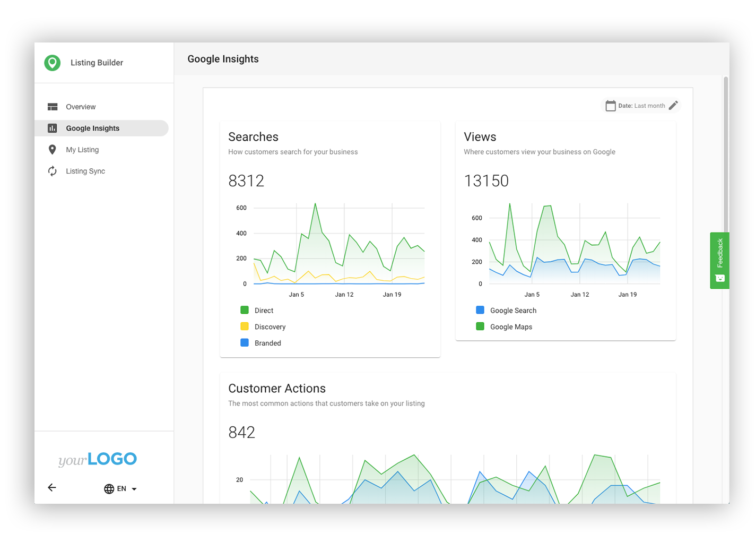Click the Jan 5 label on Views chart

point(532,295)
